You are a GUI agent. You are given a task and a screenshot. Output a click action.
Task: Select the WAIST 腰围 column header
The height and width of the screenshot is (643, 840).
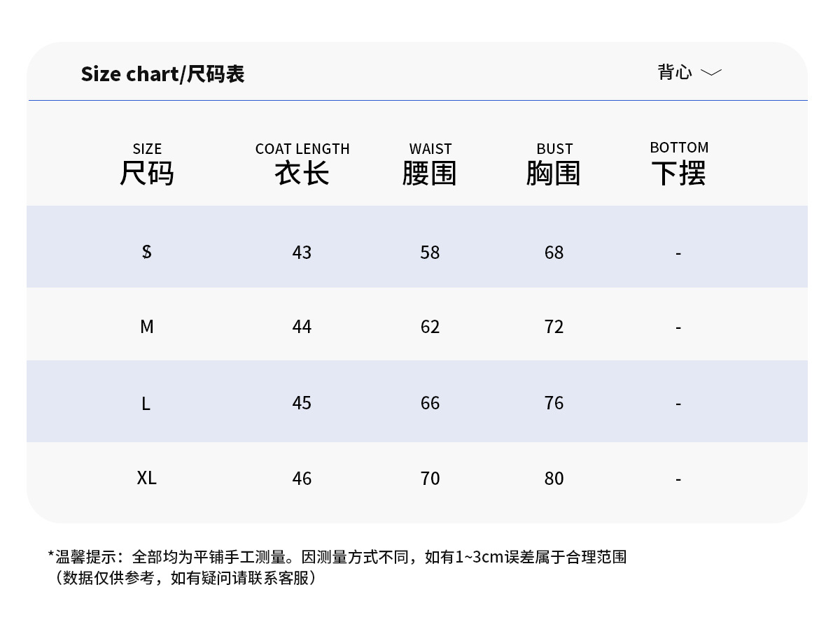[430, 164]
